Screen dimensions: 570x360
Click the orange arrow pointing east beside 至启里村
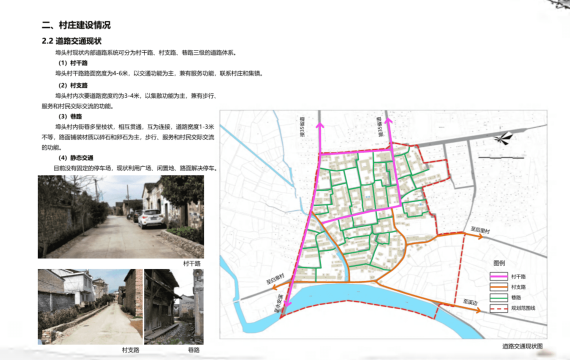coord(481,237)
